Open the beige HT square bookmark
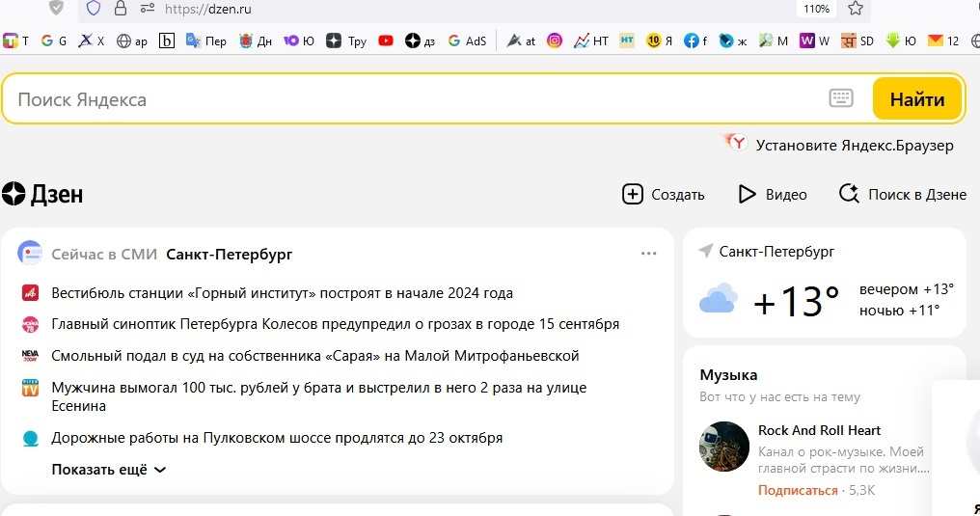 [x=627, y=41]
